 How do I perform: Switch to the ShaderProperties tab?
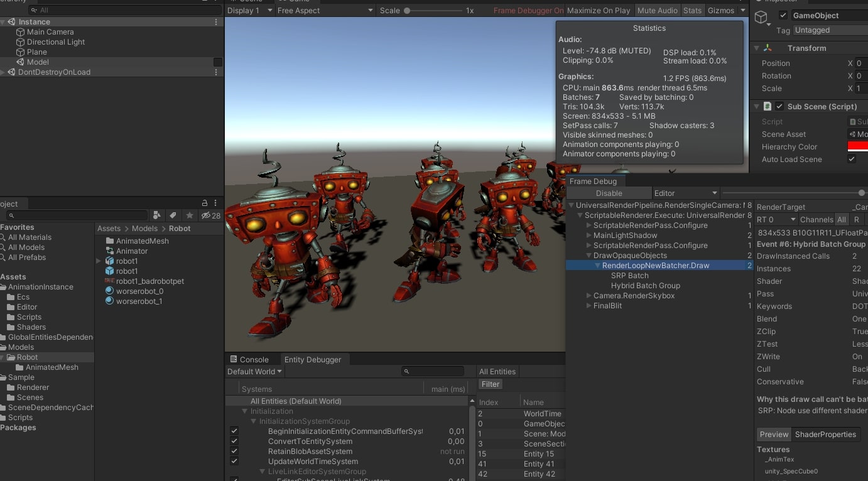825,435
